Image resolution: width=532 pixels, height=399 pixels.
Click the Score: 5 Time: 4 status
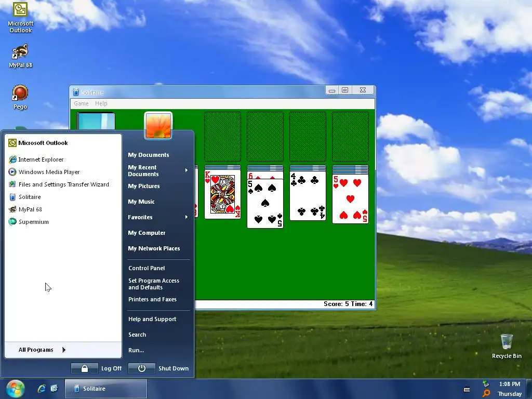pyautogui.click(x=348, y=304)
